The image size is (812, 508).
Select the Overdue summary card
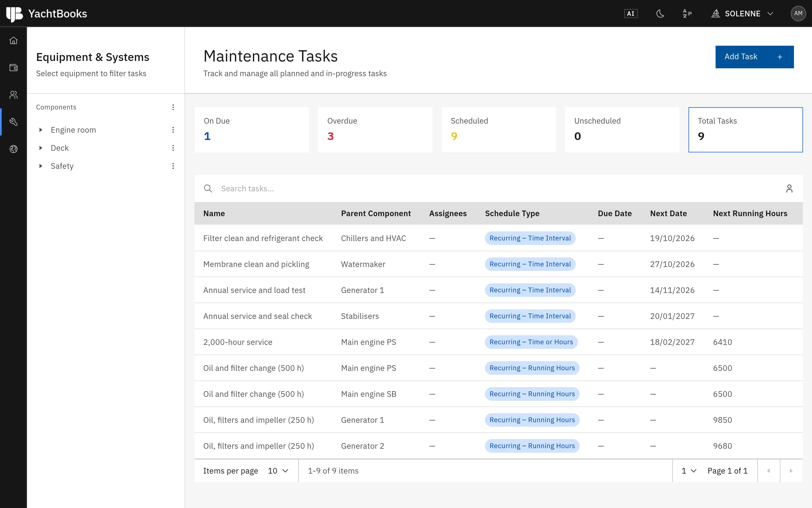[375, 130]
